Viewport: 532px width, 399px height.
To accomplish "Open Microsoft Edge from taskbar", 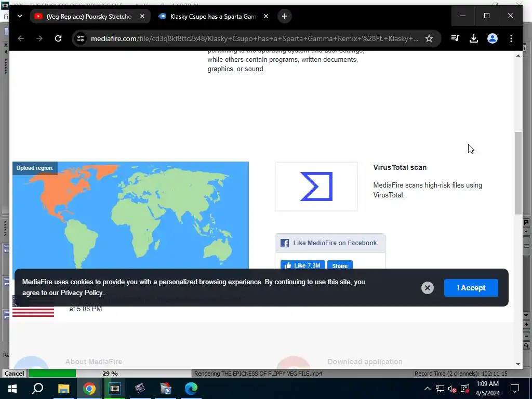I will (x=191, y=389).
